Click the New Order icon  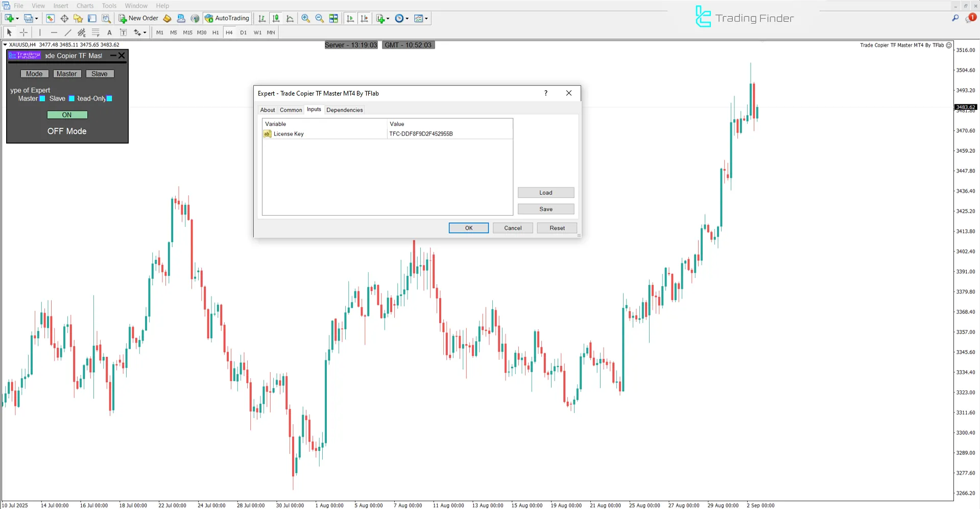pyautogui.click(x=123, y=18)
